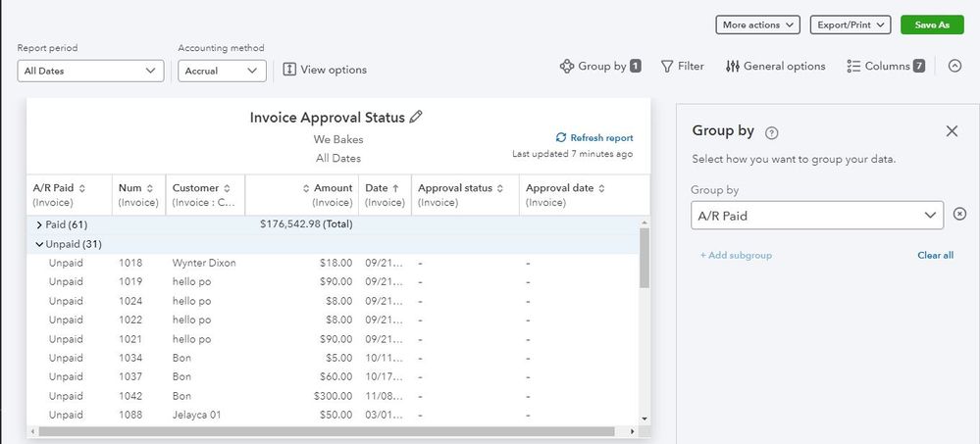The height and width of the screenshot is (444, 980).
Task: Open the Columns chooser
Action: [x=885, y=67]
